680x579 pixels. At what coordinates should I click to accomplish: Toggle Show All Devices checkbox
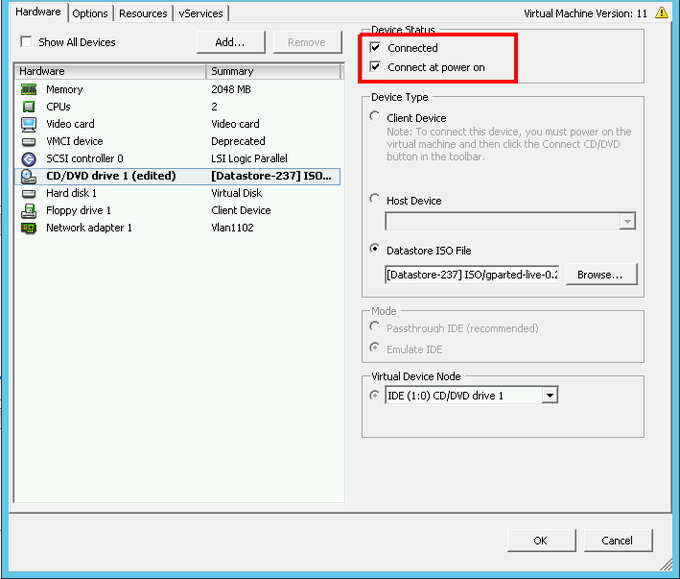[x=26, y=42]
